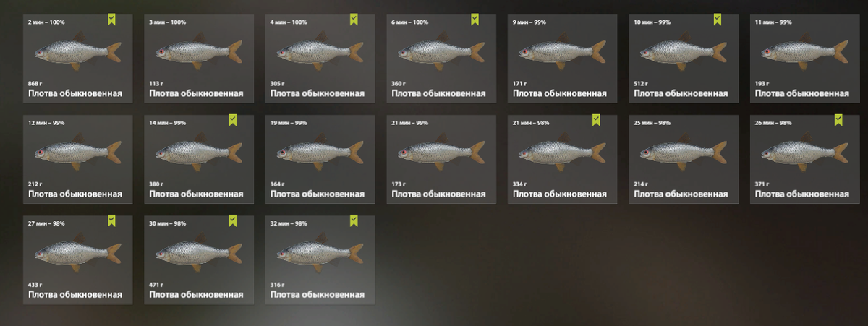This screenshot has height=326, width=868.
Task: Click the 32 мин – 98% freshness label
Action: click(x=290, y=223)
